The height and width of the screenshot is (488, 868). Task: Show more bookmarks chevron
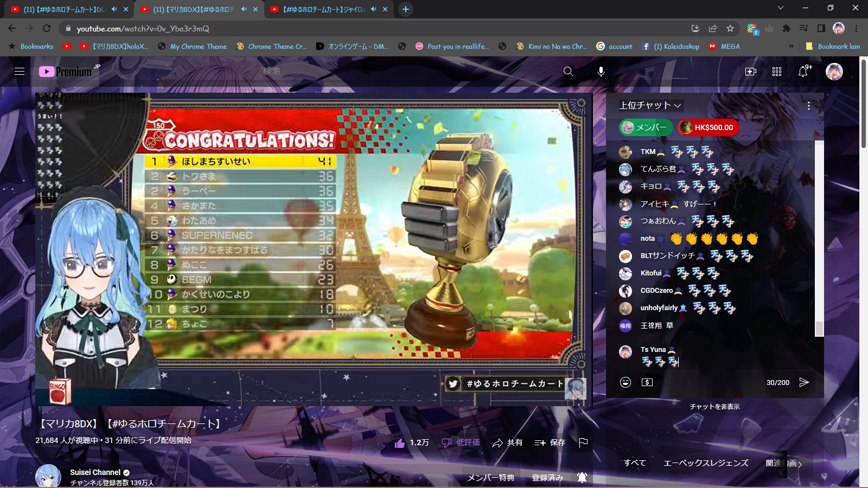pos(791,47)
